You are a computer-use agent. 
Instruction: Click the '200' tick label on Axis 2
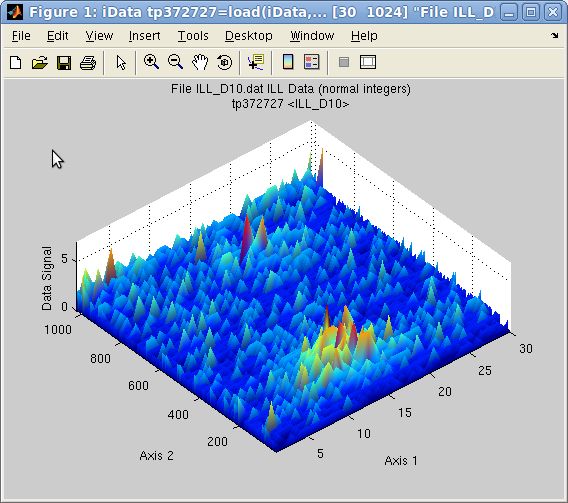[217, 442]
